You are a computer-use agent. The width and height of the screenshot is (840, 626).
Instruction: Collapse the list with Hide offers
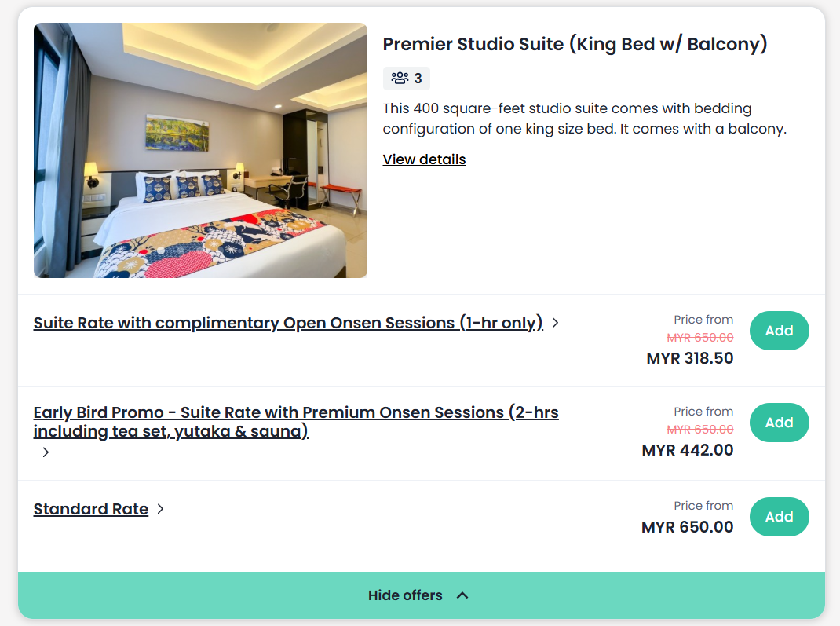point(405,595)
